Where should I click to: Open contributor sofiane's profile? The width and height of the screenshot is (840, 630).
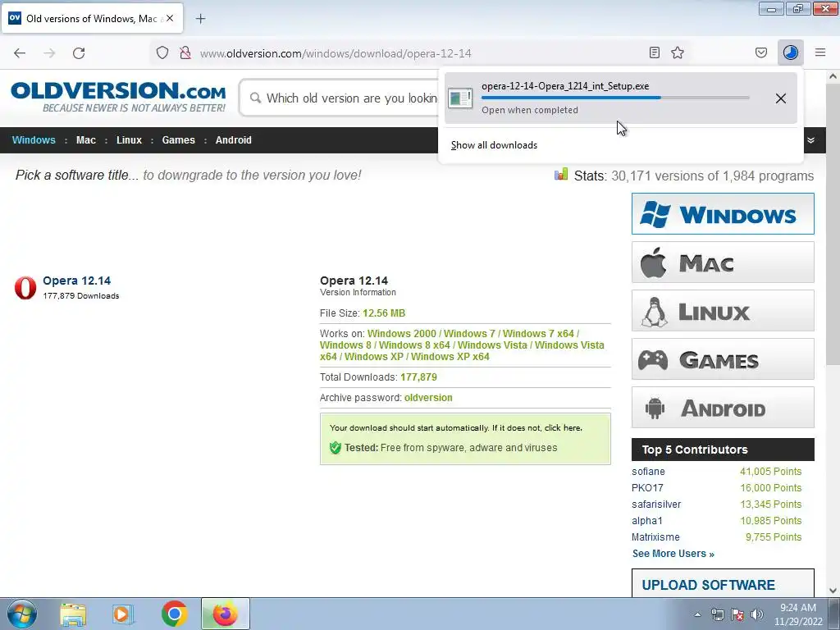point(648,472)
